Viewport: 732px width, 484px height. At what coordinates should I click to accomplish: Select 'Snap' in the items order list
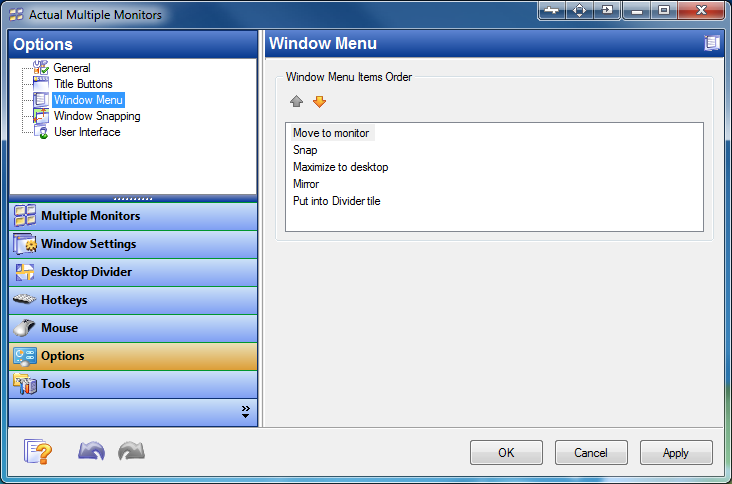(305, 150)
